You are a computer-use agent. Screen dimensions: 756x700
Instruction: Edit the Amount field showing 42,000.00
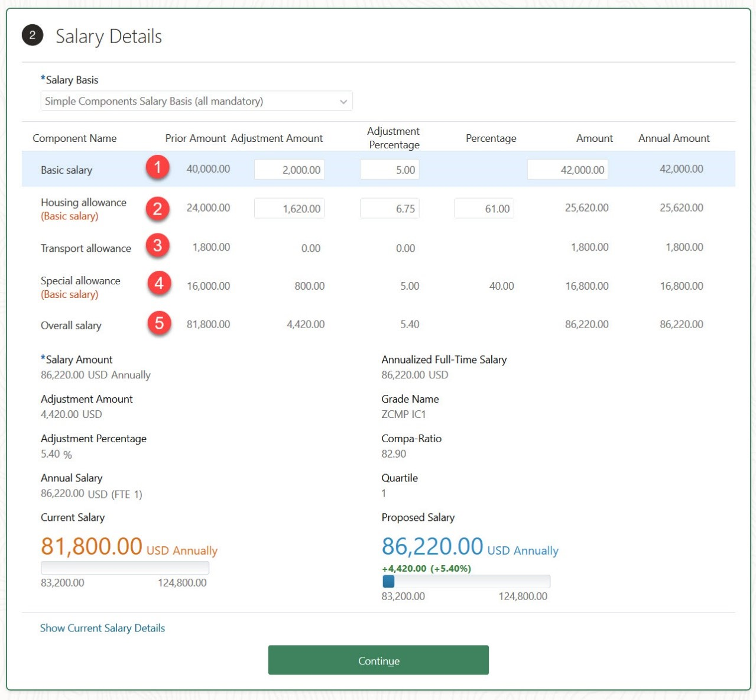pyautogui.click(x=567, y=169)
